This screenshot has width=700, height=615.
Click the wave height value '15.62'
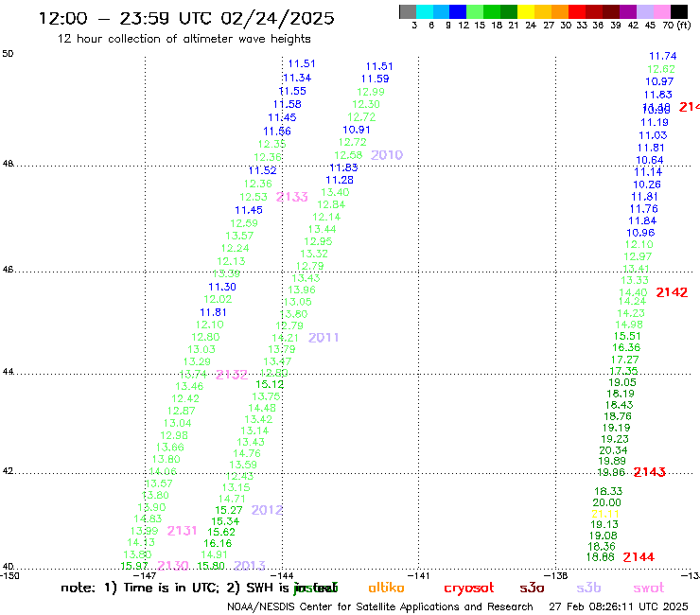[221, 532]
